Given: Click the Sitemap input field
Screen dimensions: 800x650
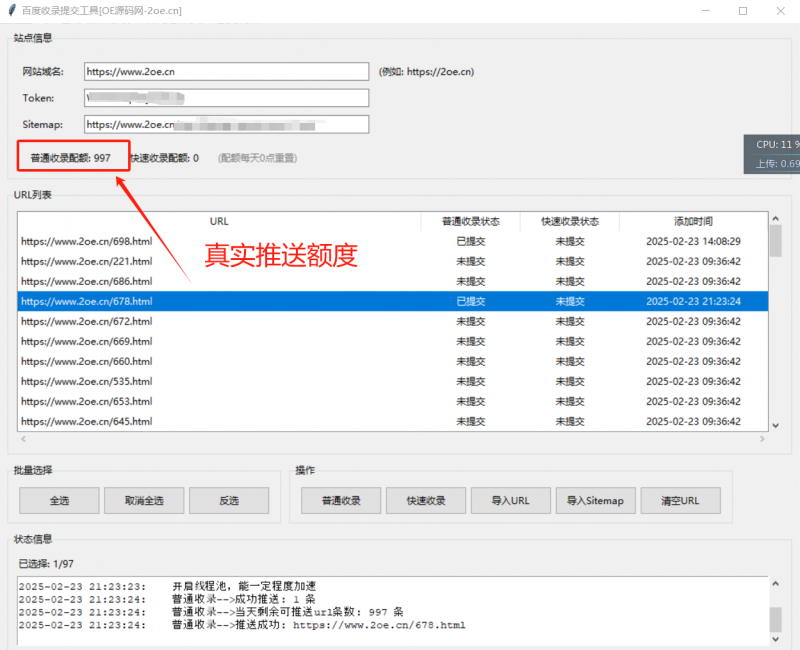Looking at the screenshot, I should (226, 124).
